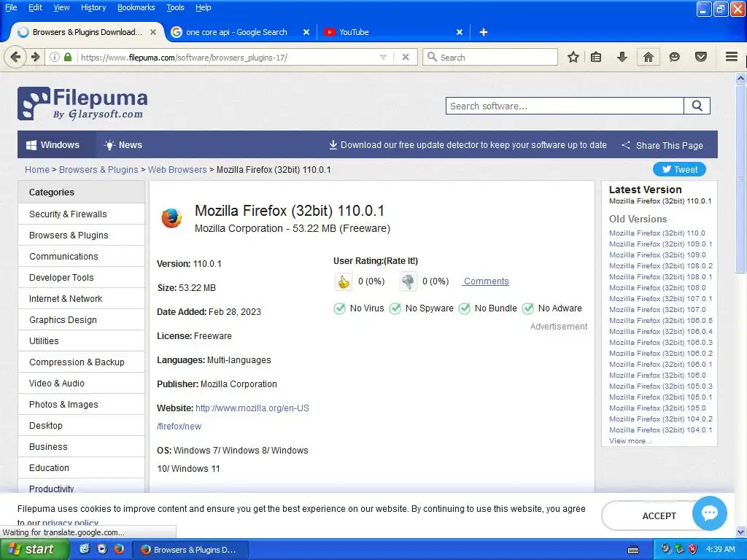Click in the Search software field
The width and height of the screenshot is (747, 560).
point(565,106)
